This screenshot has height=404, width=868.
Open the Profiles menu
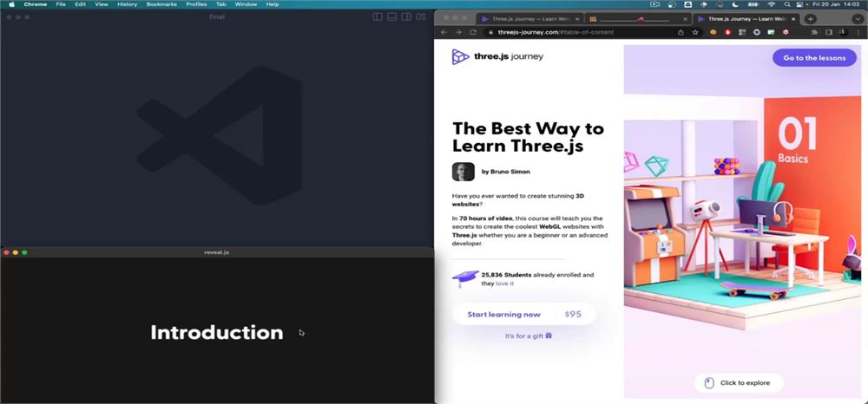click(196, 4)
